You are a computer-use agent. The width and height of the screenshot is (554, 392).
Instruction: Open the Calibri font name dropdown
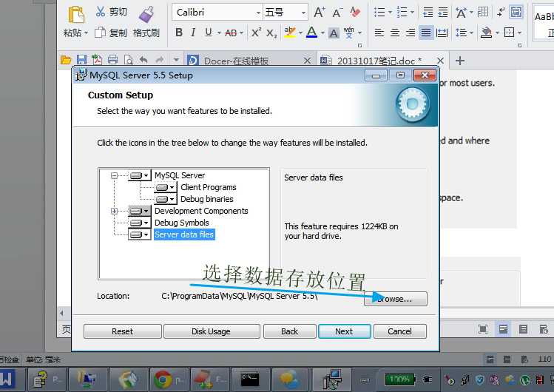[258, 13]
